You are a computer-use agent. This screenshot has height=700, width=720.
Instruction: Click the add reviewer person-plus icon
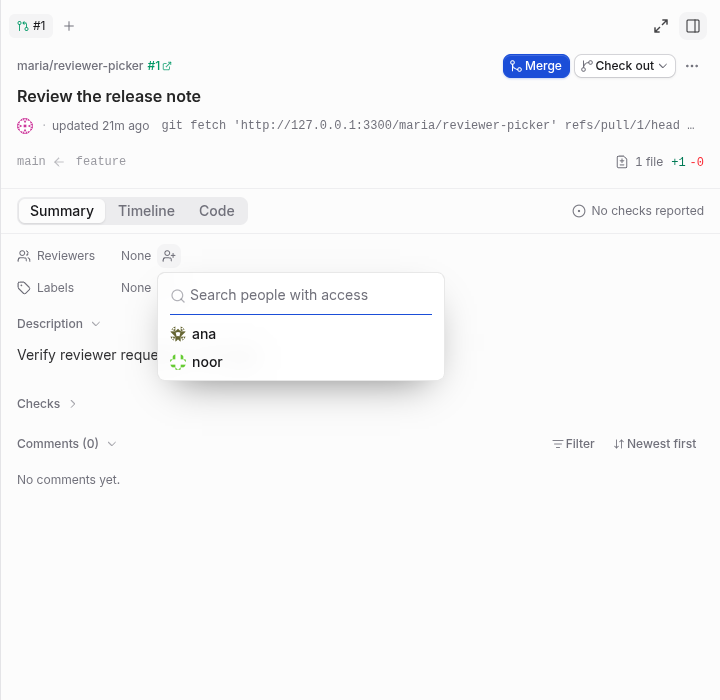[169, 256]
